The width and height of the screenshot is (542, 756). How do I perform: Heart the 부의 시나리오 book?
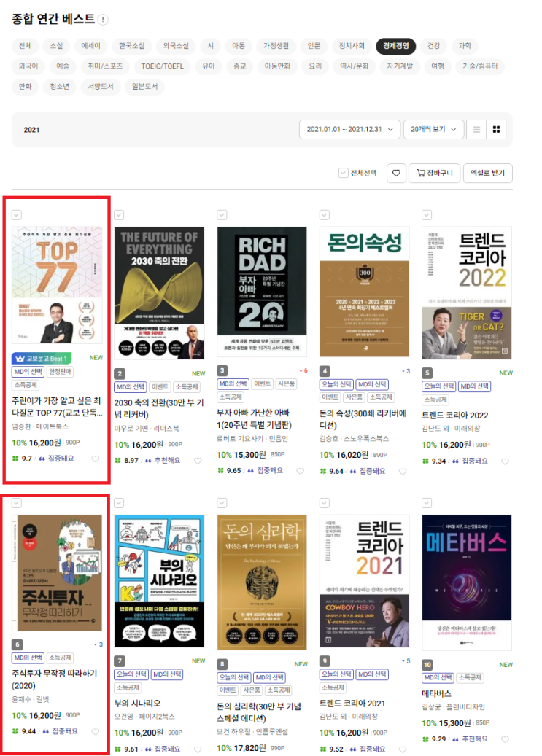[198, 749]
